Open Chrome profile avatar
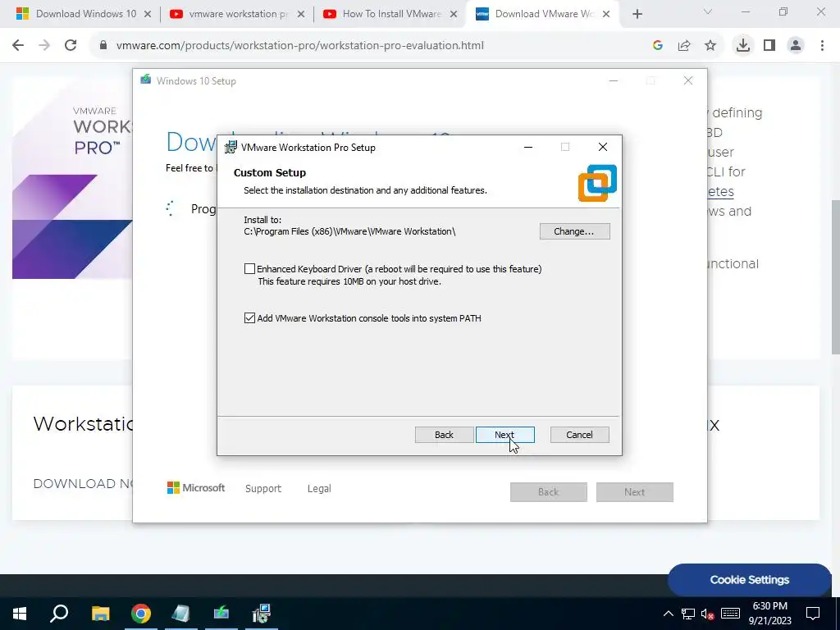 pos(796,46)
